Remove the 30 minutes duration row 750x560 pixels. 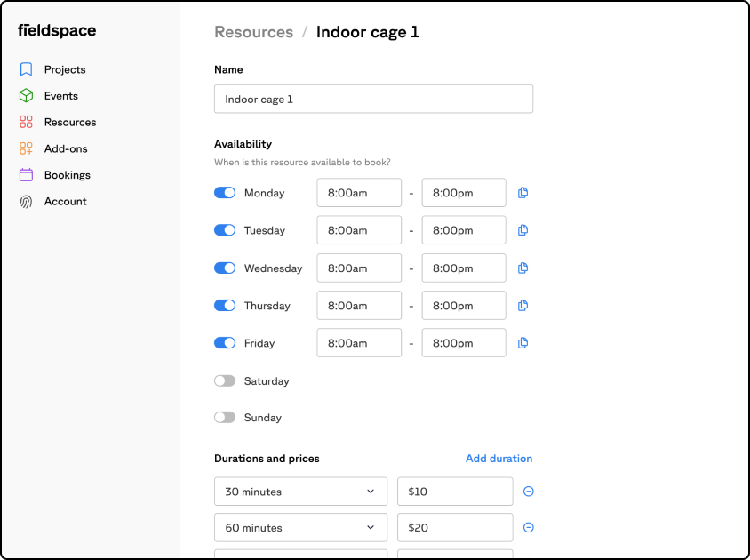pyautogui.click(x=528, y=492)
